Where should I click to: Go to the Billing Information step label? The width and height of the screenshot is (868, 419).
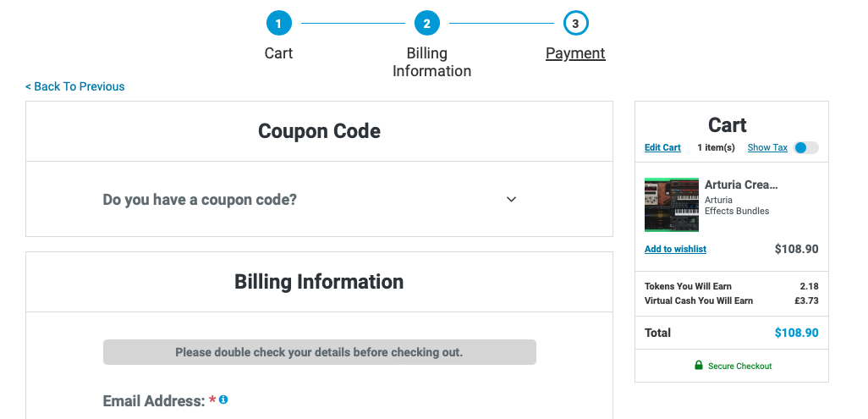(431, 62)
